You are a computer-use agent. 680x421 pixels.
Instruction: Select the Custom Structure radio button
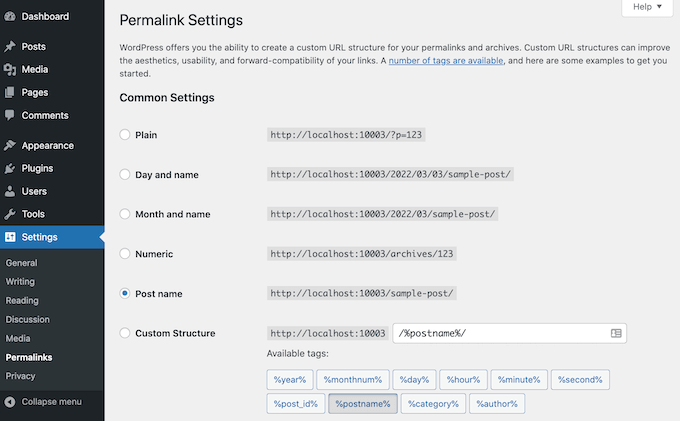coord(125,333)
